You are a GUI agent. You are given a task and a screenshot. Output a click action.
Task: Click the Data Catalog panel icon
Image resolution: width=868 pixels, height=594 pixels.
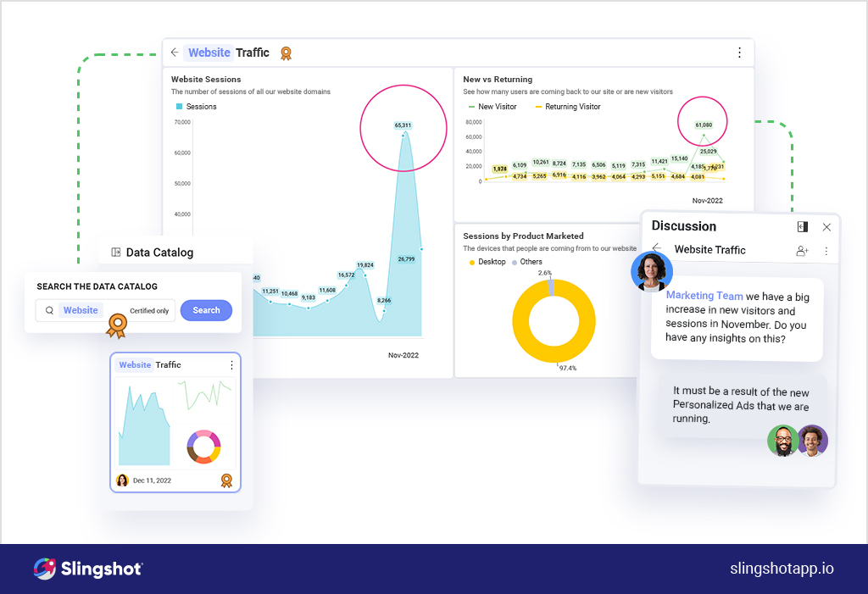[116, 253]
